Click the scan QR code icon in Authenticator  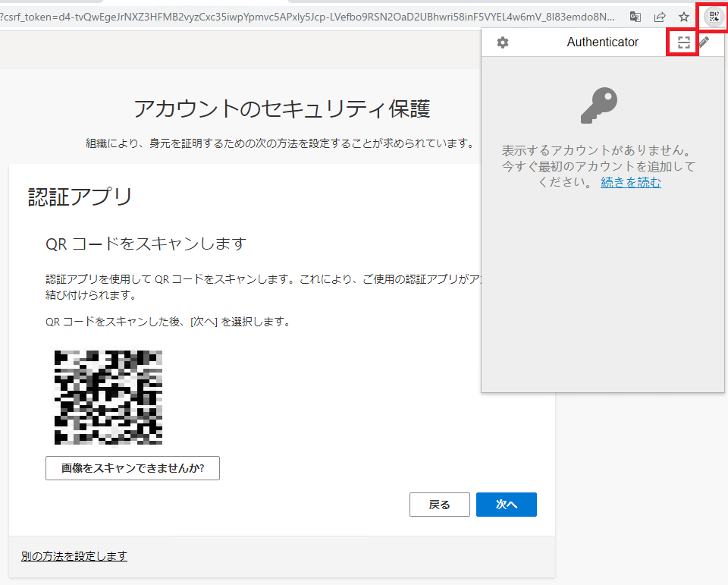(x=683, y=42)
